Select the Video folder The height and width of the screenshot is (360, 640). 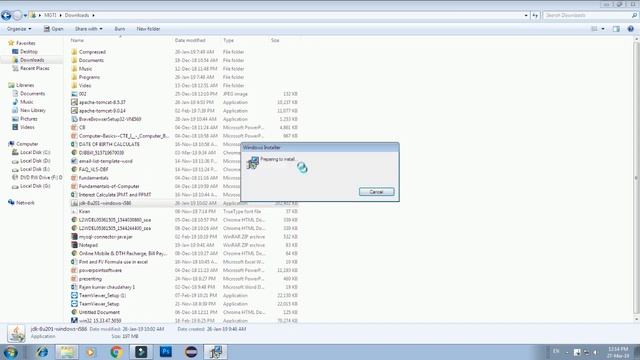(x=85, y=85)
